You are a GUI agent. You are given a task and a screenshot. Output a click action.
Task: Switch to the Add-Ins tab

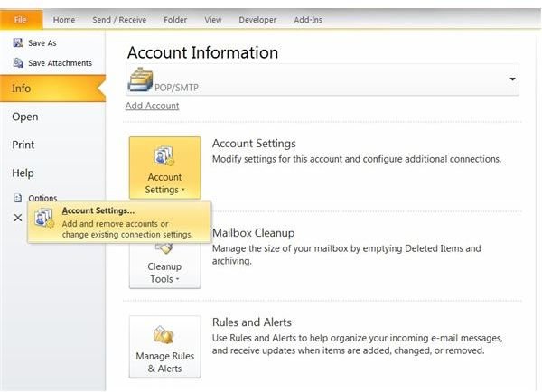pyautogui.click(x=308, y=20)
